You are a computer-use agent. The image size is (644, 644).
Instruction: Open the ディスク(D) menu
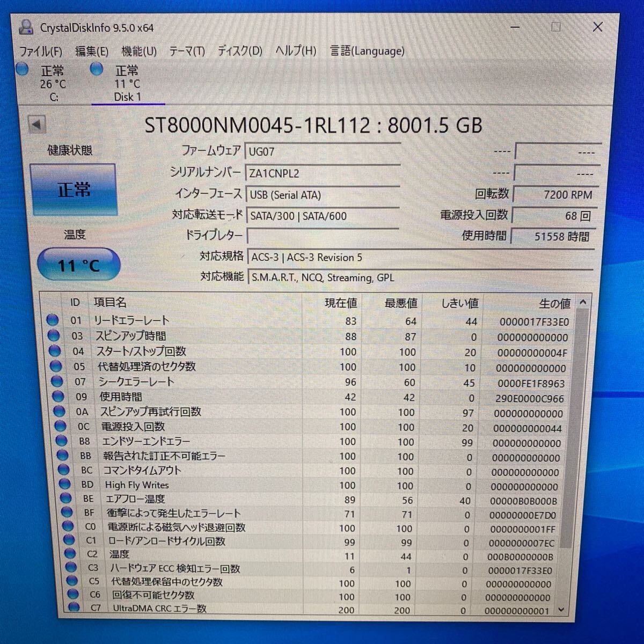pyautogui.click(x=239, y=51)
